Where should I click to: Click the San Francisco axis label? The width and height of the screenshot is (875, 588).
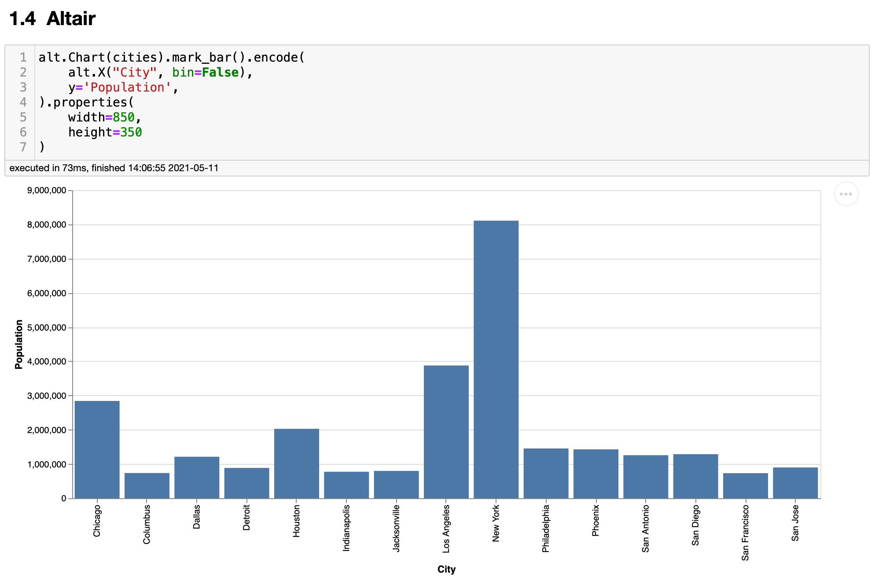click(745, 532)
